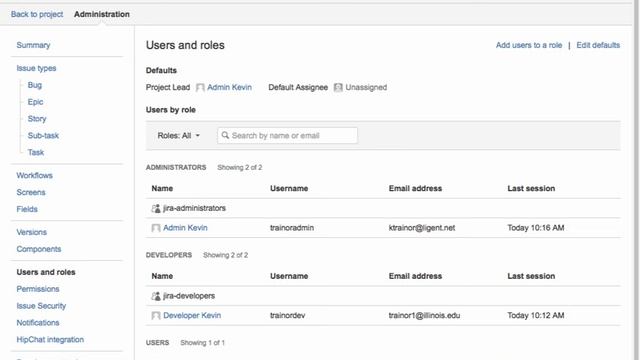Click the avatar beside Developer Kevin row

point(156,316)
